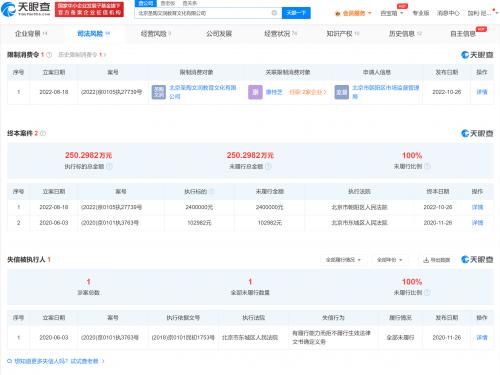Image resolution: width=500 pixels, height=375 pixels.
Task: Click the info icon in 执行标的 column header
Action: [x=211, y=192]
